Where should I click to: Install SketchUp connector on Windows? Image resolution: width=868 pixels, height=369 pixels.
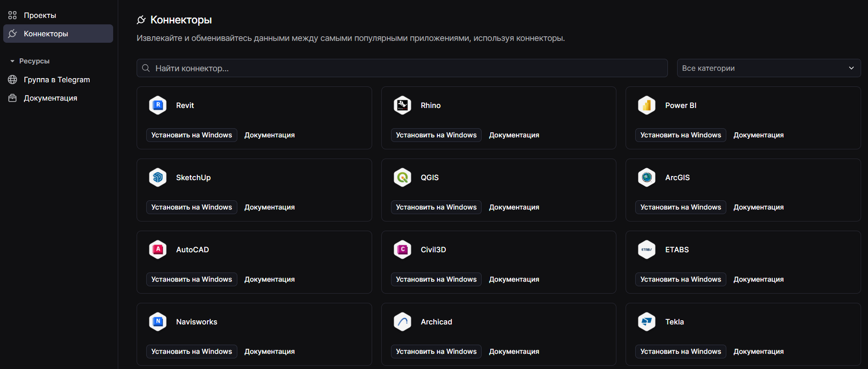click(x=192, y=207)
